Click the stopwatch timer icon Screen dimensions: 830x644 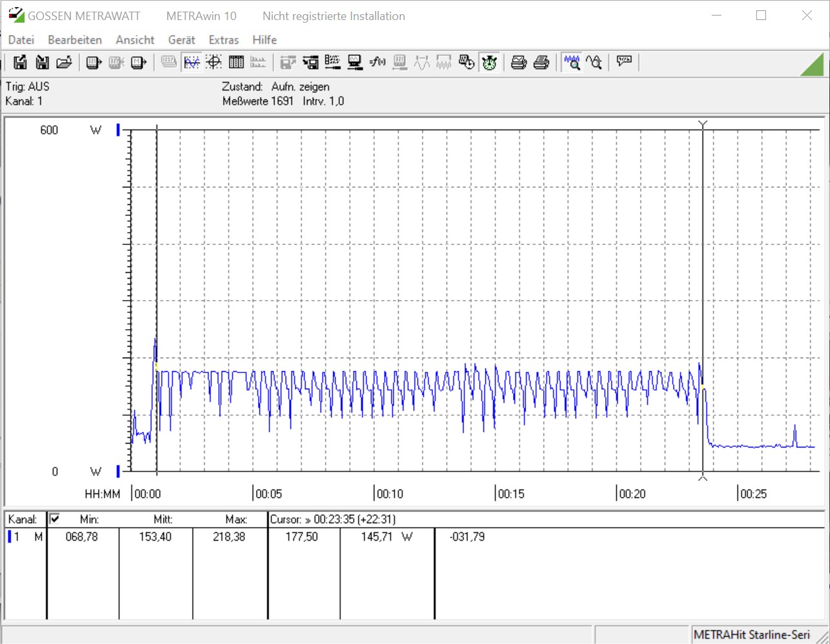pyautogui.click(x=489, y=62)
